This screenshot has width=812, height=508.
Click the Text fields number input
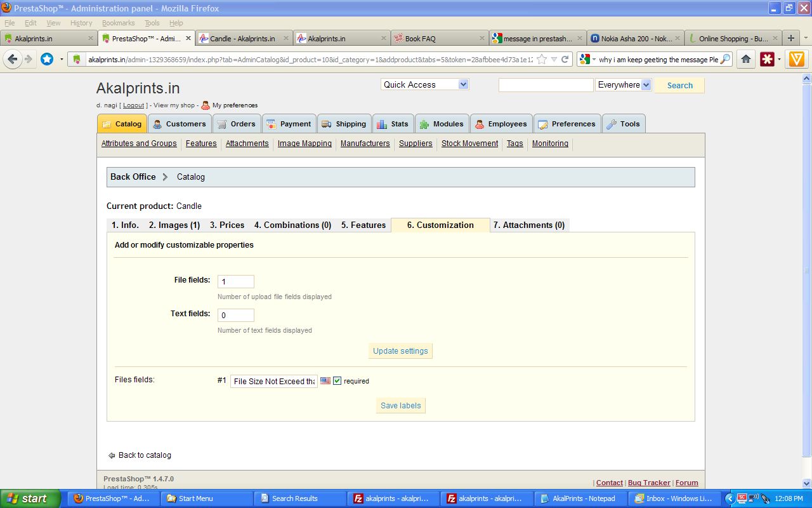coord(236,315)
